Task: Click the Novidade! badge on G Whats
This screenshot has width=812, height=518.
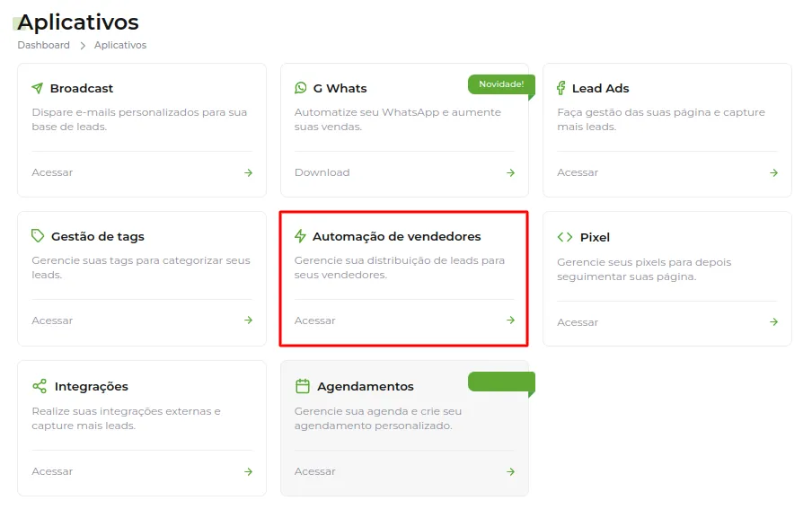Action: pos(501,84)
